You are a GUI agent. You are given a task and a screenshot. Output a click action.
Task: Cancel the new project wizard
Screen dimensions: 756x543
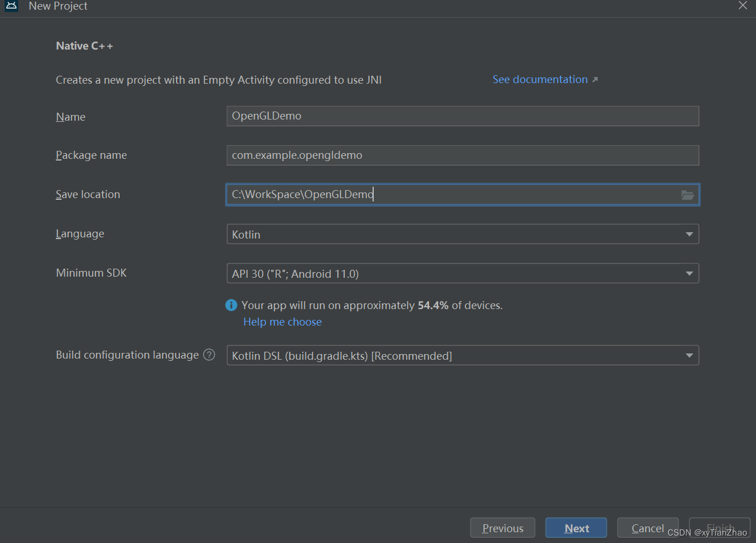tap(648, 528)
